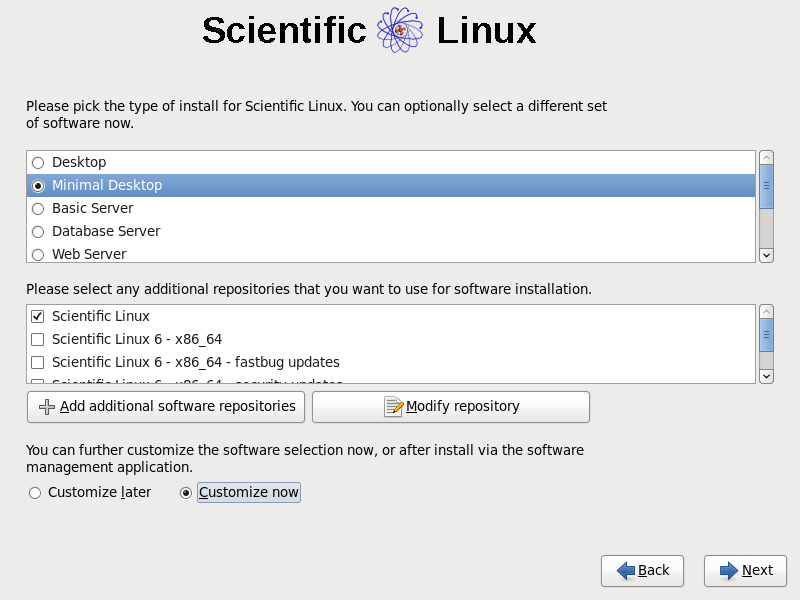Select the Desktop install type radio button
The width and height of the screenshot is (800, 600).
[x=38, y=163]
